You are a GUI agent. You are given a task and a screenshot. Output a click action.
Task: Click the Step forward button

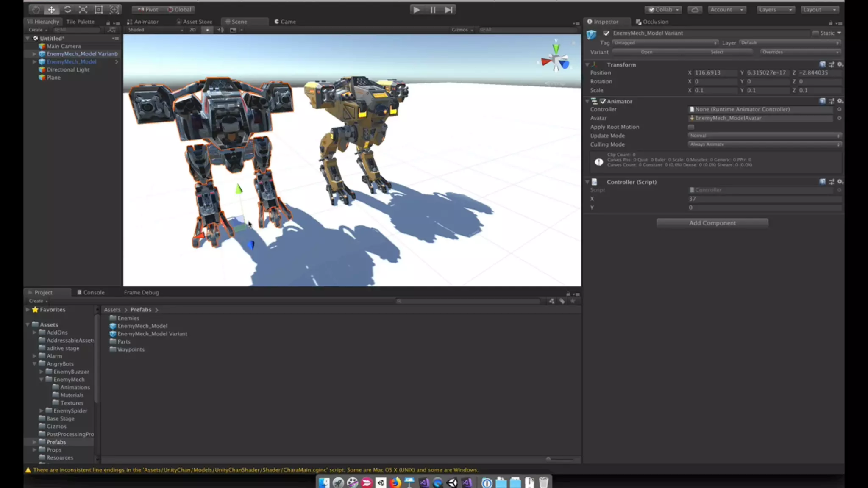(448, 9)
